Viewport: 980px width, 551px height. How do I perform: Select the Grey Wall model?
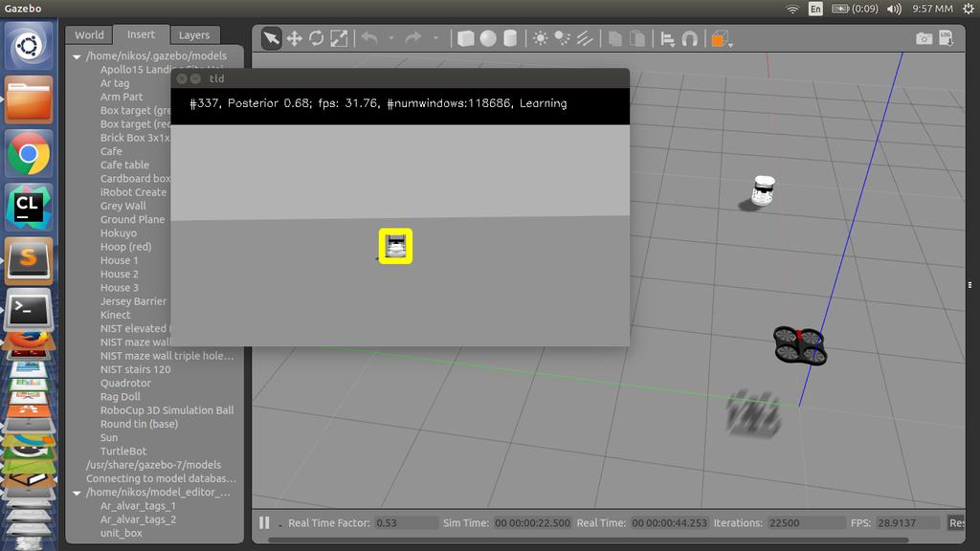pyautogui.click(x=123, y=206)
